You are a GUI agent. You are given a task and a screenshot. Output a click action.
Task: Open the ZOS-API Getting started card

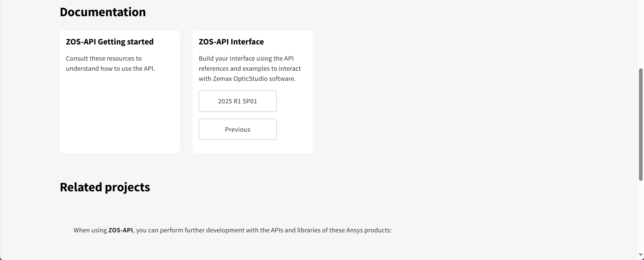pyautogui.click(x=110, y=42)
